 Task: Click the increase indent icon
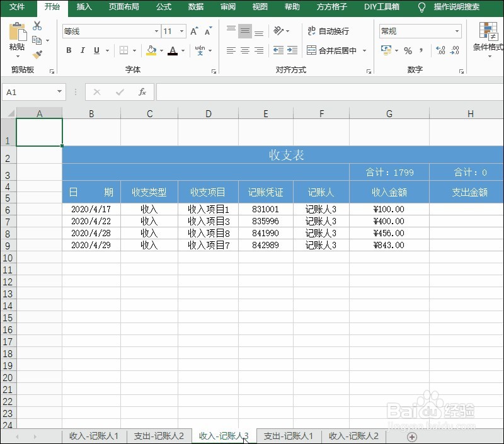point(294,50)
